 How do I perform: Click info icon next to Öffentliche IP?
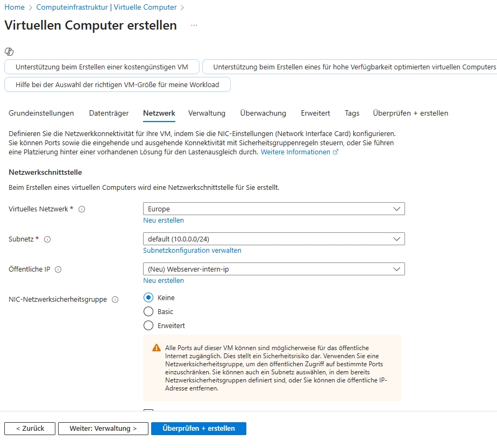[x=58, y=269]
